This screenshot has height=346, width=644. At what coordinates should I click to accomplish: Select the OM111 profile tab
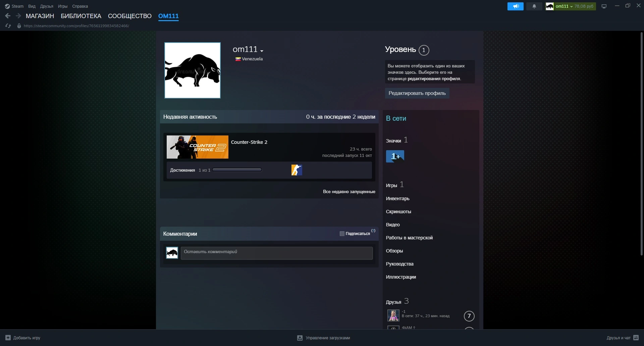tap(168, 16)
